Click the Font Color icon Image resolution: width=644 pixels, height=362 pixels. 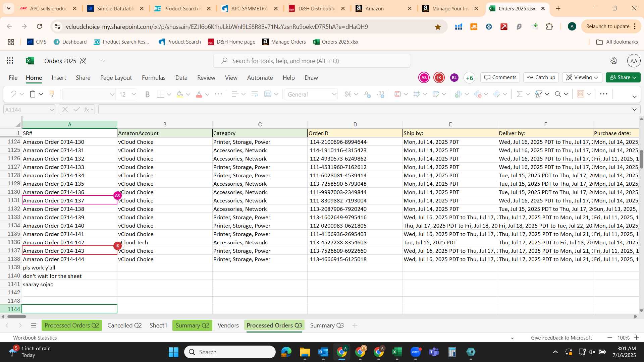click(199, 94)
